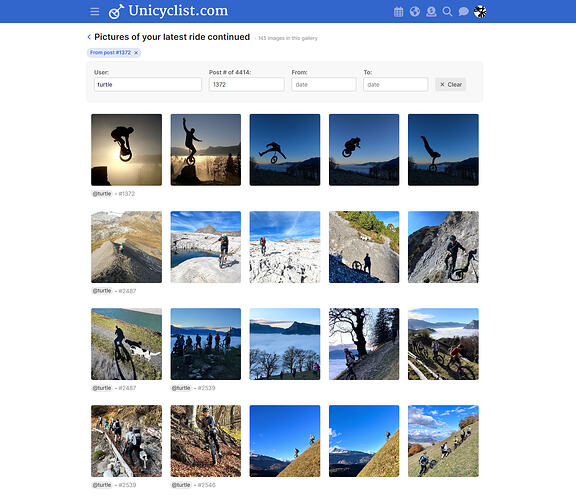The image size is (576, 499).
Task: Open the thumbnail of group silhouettes at dusk
Action: 206,344
